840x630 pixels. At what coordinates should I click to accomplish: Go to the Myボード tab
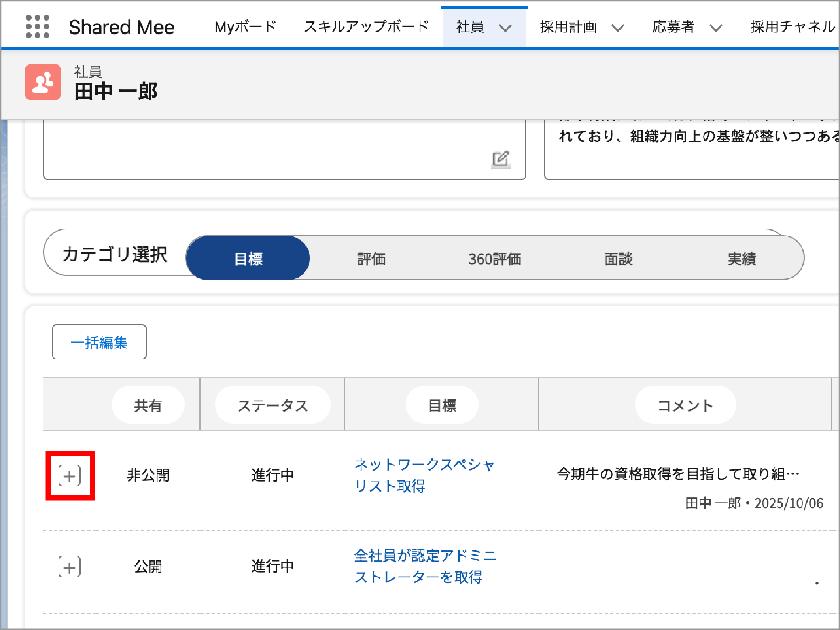click(245, 27)
